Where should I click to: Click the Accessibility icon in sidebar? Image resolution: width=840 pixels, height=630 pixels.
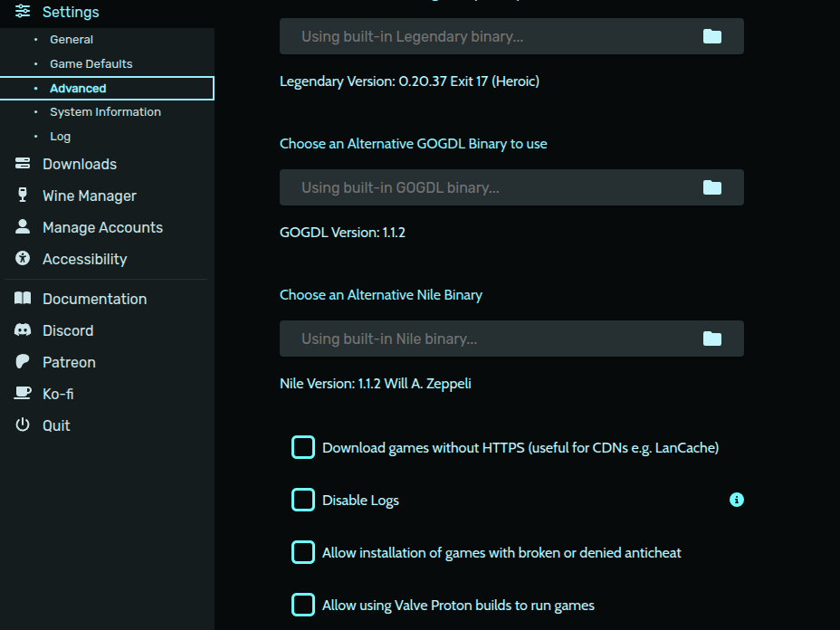coord(23,259)
